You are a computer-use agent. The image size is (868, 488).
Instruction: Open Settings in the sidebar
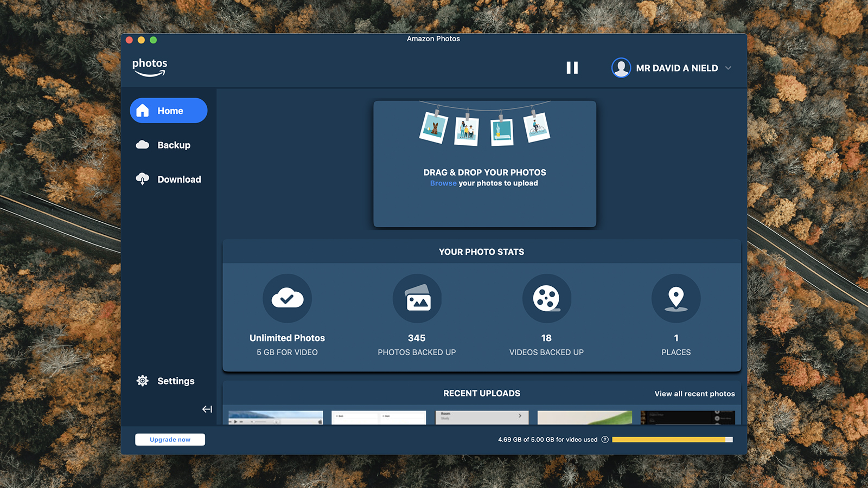[x=165, y=381]
